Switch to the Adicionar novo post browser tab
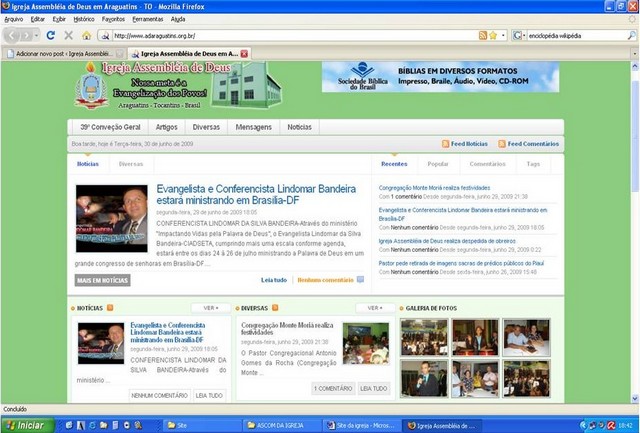The width and height of the screenshot is (640, 433). [64, 53]
